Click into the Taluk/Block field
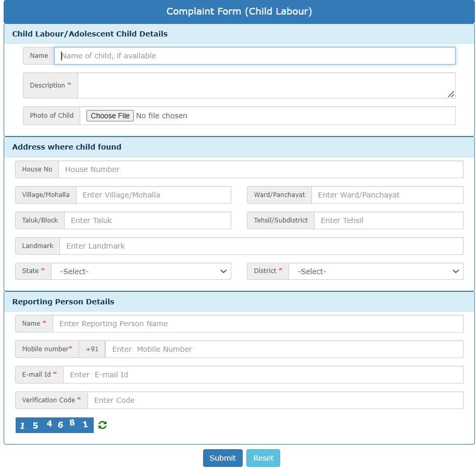The width and height of the screenshot is (476, 469). coord(147,220)
